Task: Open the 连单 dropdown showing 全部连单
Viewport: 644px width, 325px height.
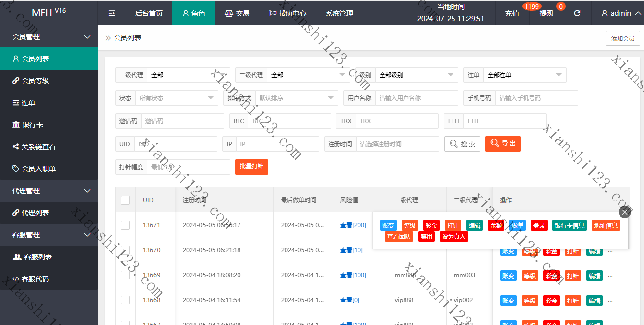Action: click(x=525, y=75)
